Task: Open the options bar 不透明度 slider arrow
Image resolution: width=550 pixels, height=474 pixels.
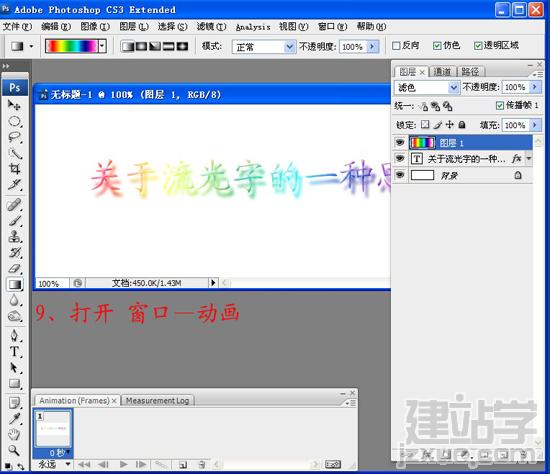Action: pyautogui.click(x=372, y=46)
